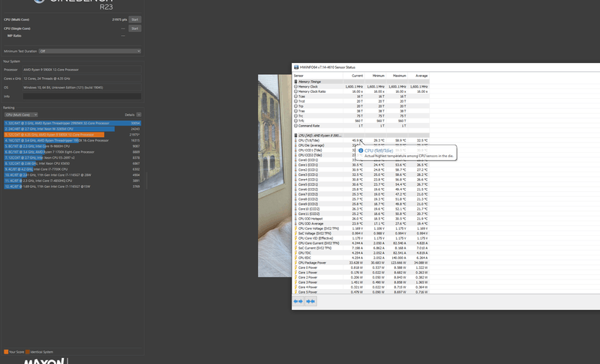Viewport: 600px width, 364px height.
Task: Expand the ranking Details dropdown arrow
Action: 139,115
